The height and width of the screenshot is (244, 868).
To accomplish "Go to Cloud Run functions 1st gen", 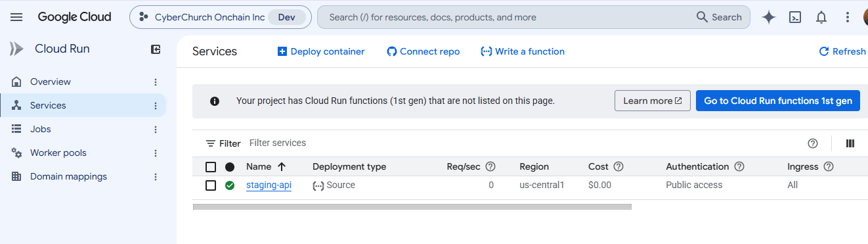I will [x=778, y=101].
